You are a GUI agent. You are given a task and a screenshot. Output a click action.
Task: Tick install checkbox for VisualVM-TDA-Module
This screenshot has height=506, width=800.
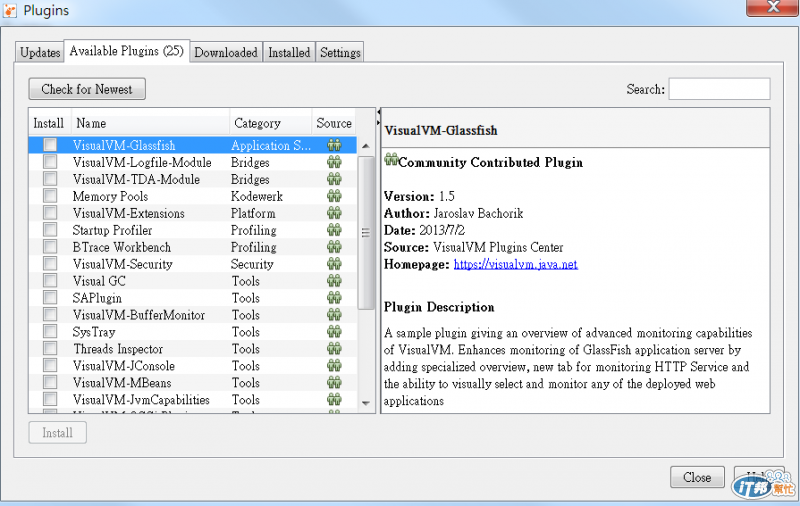pyautogui.click(x=50, y=179)
